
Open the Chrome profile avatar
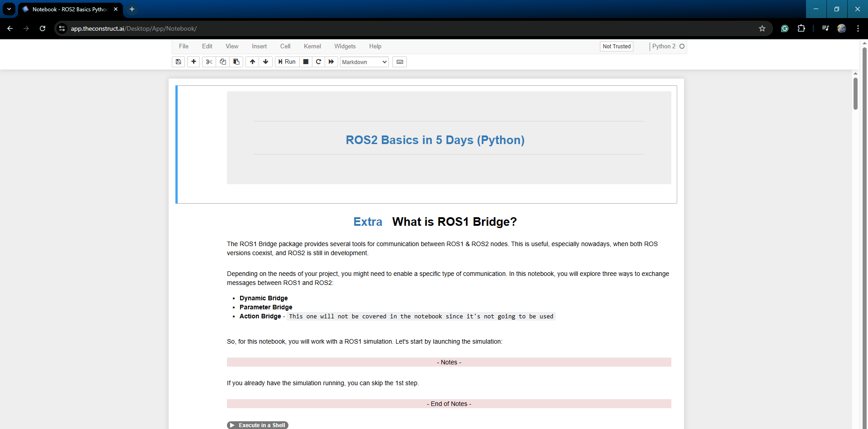pos(842,28)
